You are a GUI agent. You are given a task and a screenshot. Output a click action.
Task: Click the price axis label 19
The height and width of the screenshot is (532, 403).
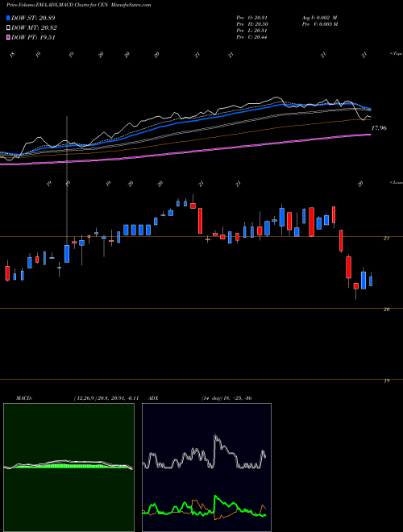(x=386, y=381)
